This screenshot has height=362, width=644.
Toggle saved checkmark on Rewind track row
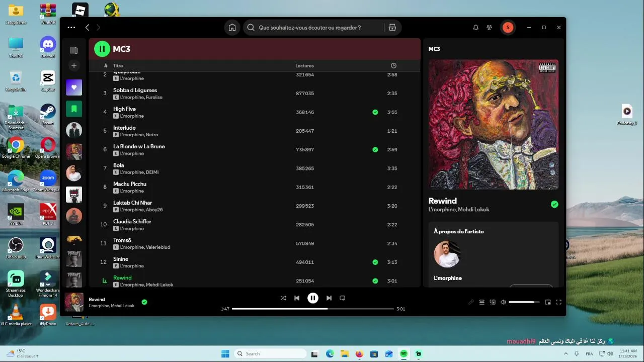375,281
